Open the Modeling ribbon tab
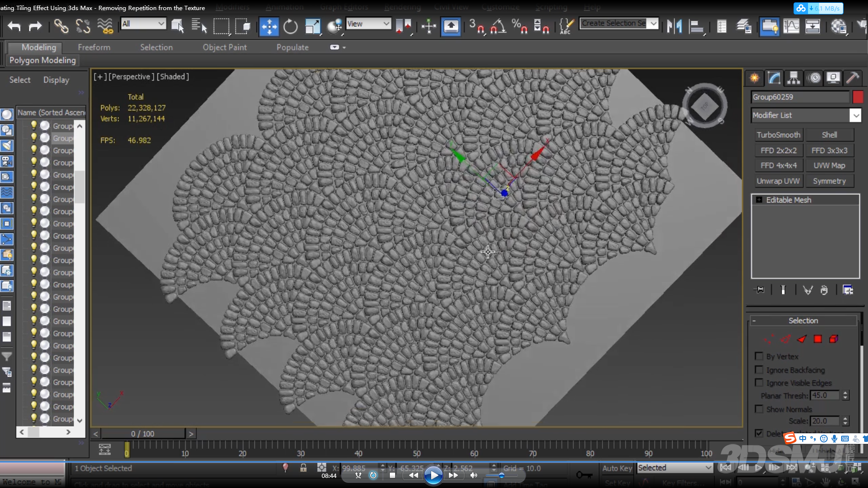This screenshot has height=488, width=868. click(x=39, y=48)
